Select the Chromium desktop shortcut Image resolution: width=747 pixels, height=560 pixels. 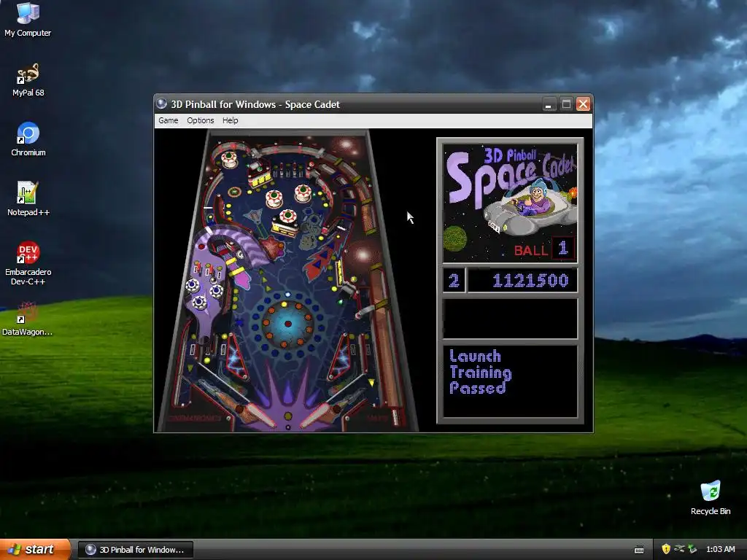[x=28, y=139]
